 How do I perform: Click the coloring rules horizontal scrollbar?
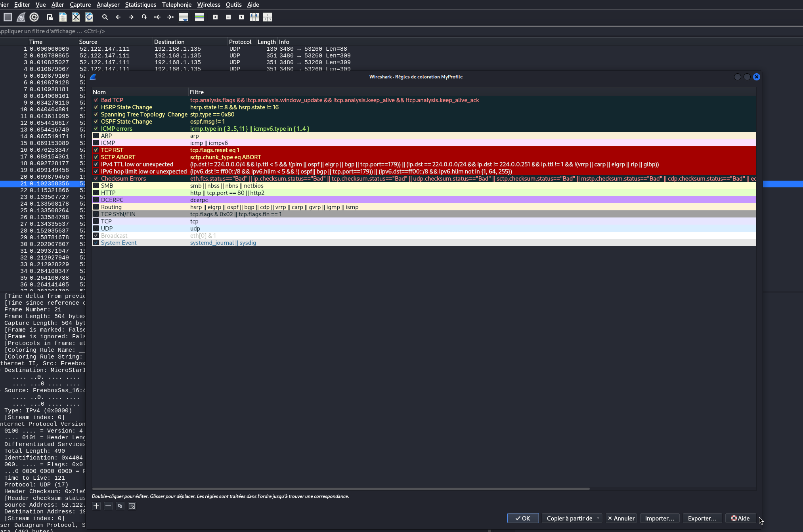(x=341, y=489)
